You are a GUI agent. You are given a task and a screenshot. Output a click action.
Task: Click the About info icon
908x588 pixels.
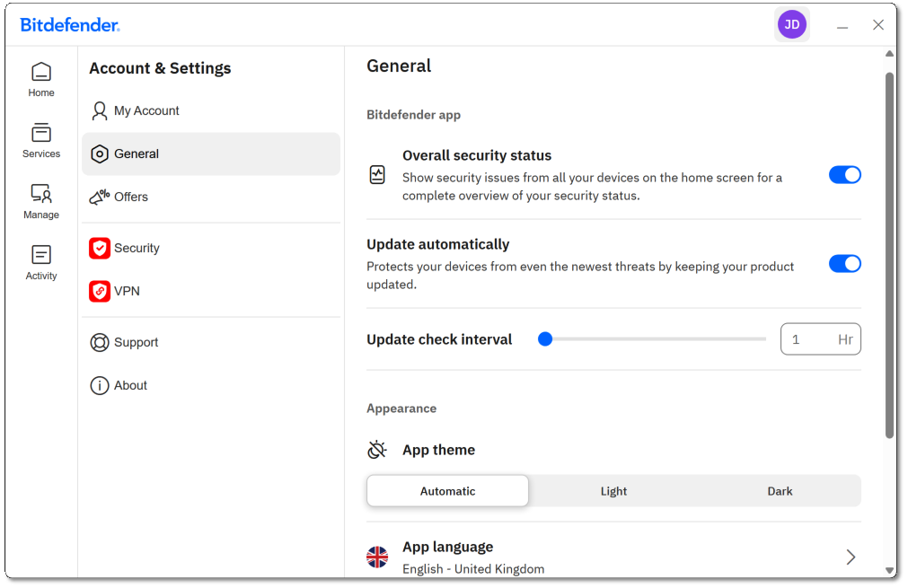point(100,385)
